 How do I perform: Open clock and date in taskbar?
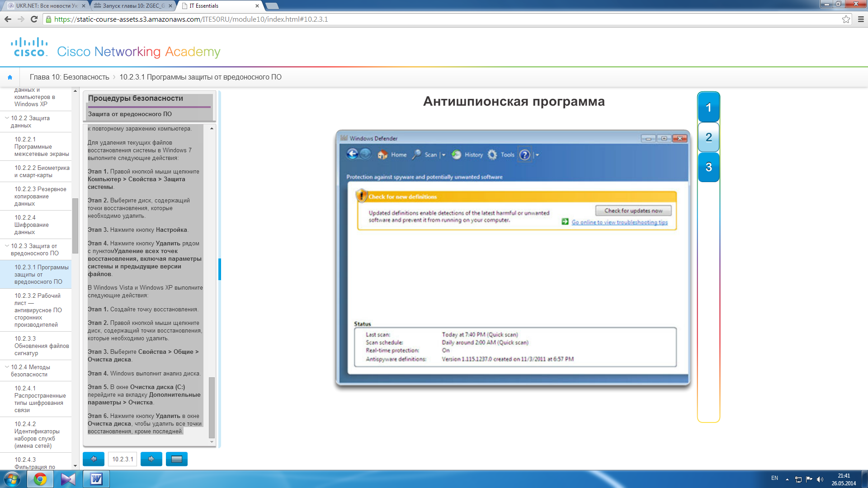point(844,479)
